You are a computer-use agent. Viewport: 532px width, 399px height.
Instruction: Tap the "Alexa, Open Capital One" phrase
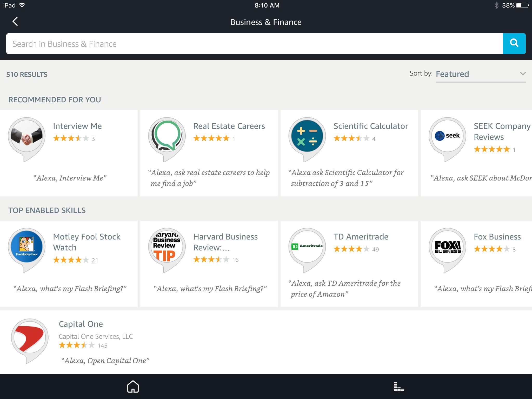[x=105, y=361]
